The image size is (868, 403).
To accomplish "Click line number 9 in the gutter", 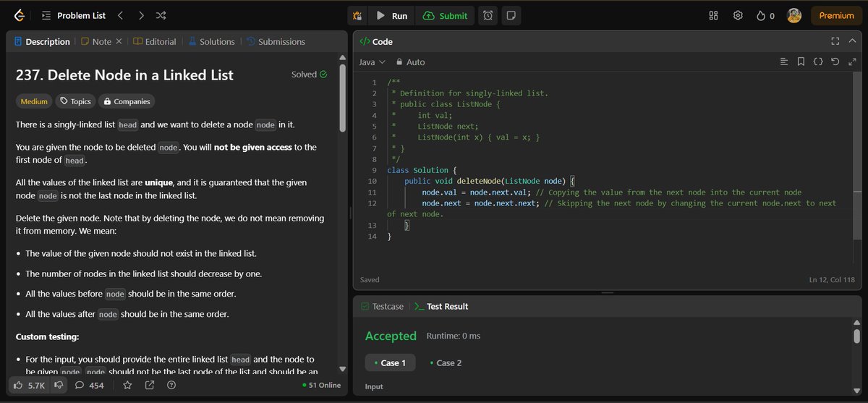I will (x=374, y=170).
